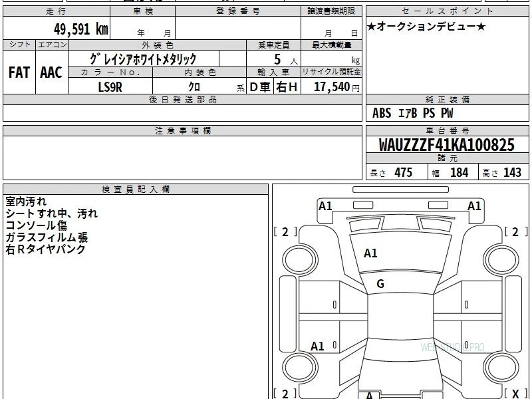The image size is (532, 399).
Task: Click the 譲渡書類期限 header
Action: 331,11
